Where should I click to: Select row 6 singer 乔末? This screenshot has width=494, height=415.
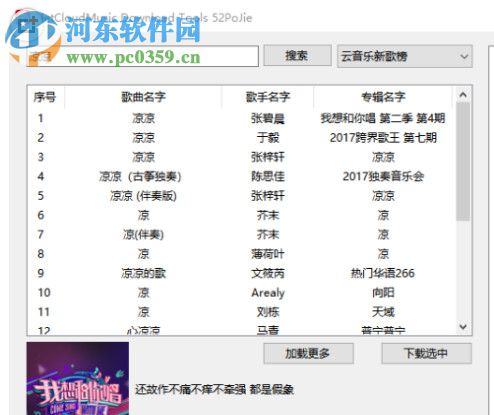pyautogui.click(x=268, y=215)
